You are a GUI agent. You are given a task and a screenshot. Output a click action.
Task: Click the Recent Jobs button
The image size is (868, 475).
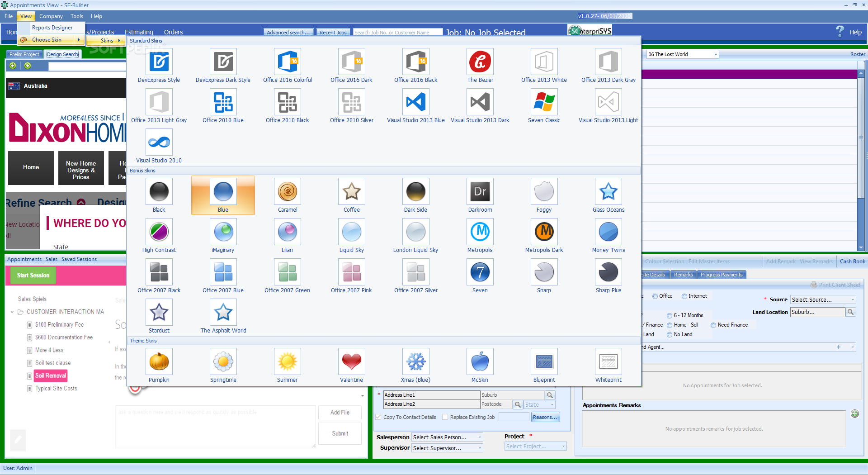click(x=333, y=33)
